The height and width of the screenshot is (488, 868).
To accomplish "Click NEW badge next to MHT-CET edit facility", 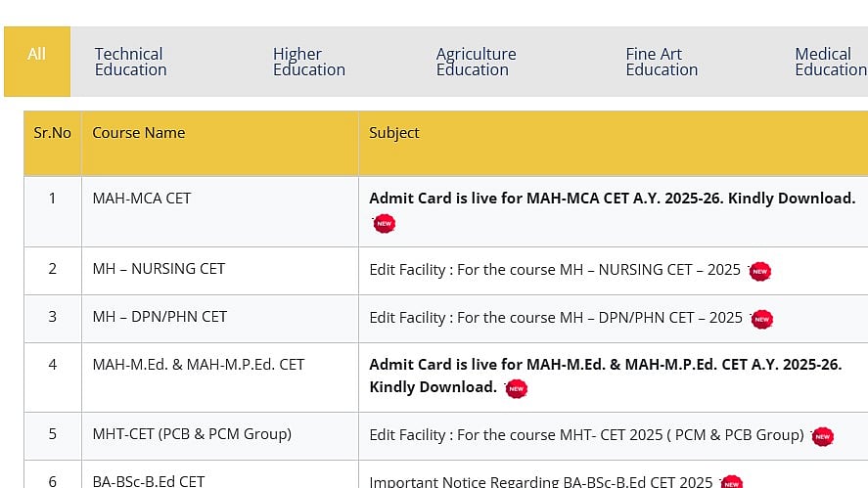I will pyautogui.click(x=823, y=436).
